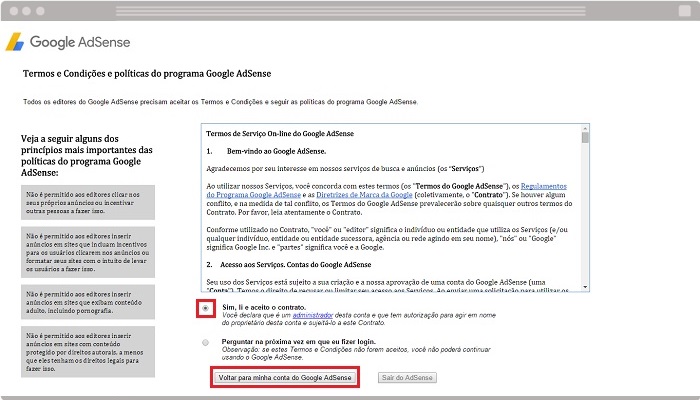Open the 'administrador' link
The width and height of the screenshot is (700, 400).
click(313, 315)
